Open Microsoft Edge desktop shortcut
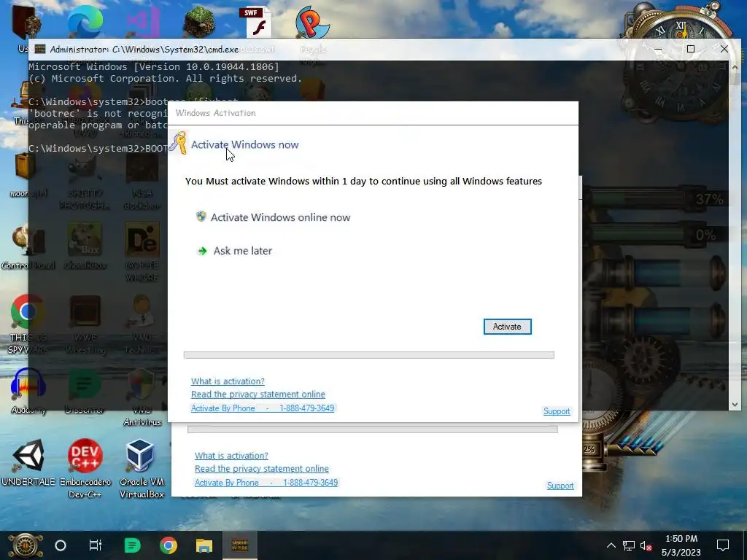 (85, 21)
